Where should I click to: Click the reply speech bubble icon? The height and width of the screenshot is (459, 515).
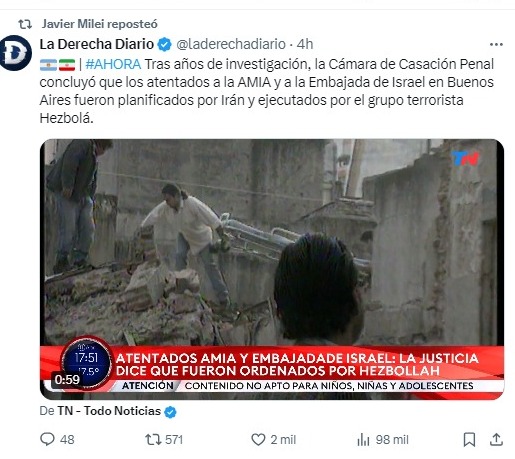pyautogui.click(x=47, y=439)
